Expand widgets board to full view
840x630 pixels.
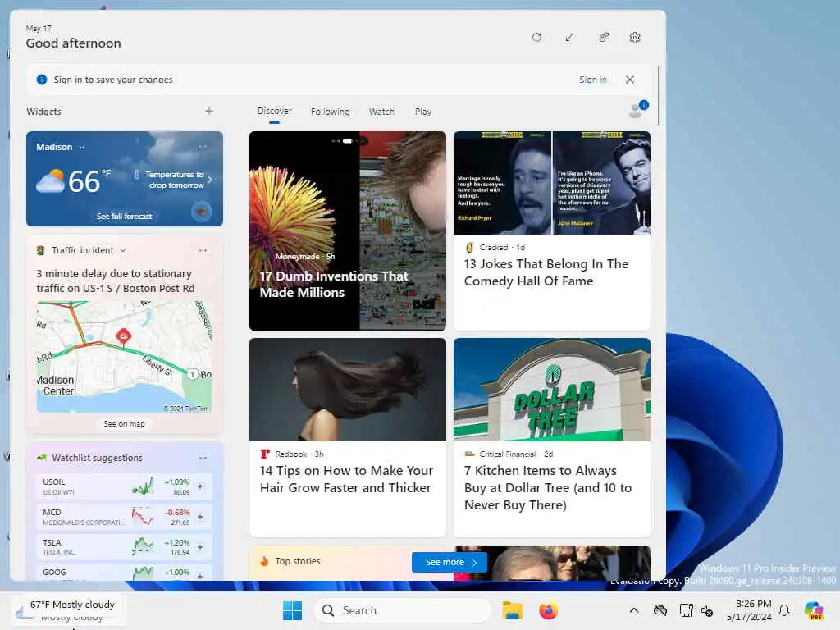tap(569, 38)
